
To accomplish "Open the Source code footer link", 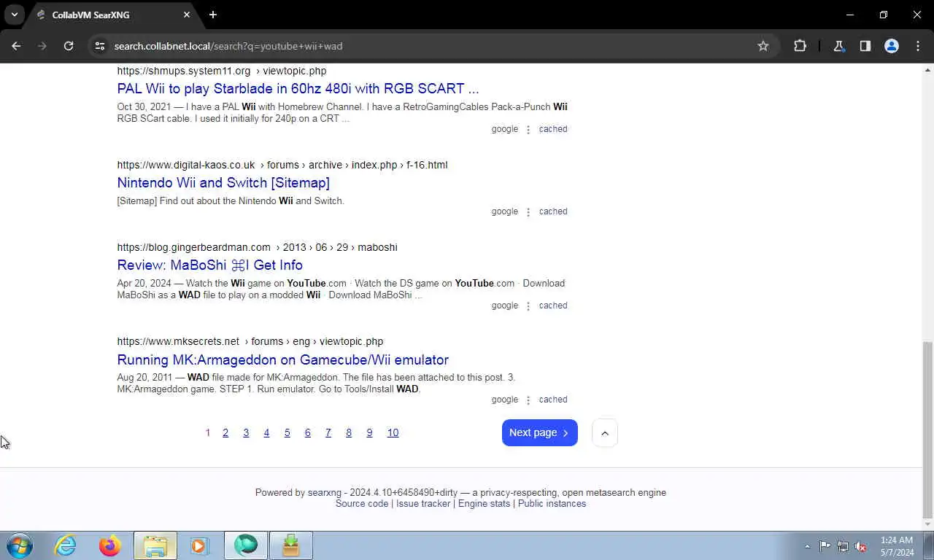I will click(x=362, y=504).
